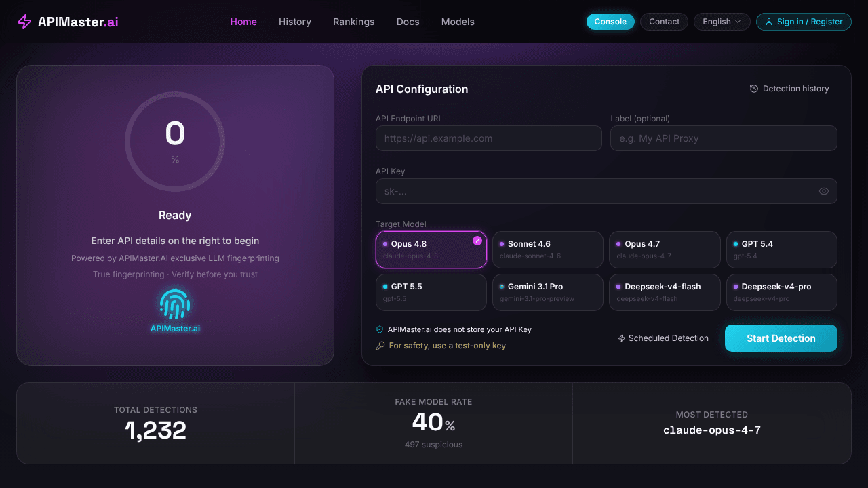Select the GPT 5.4 target model
The image size is (868, 488).
click(x=782, y=250)
